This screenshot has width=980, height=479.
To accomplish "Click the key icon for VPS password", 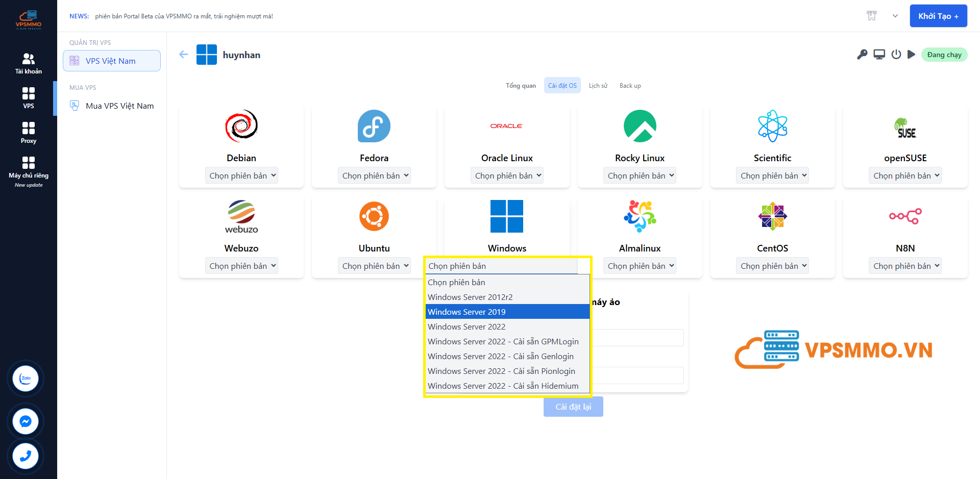I will 862,55.
